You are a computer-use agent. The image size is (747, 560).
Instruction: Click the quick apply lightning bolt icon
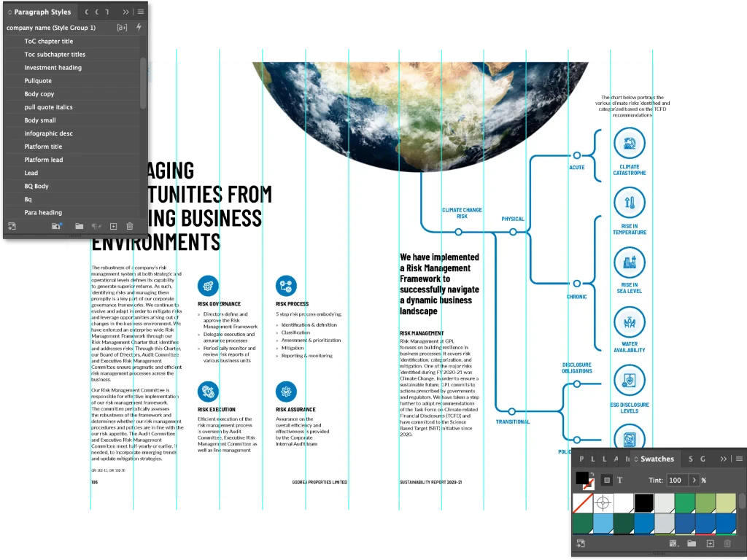[139, 27]
